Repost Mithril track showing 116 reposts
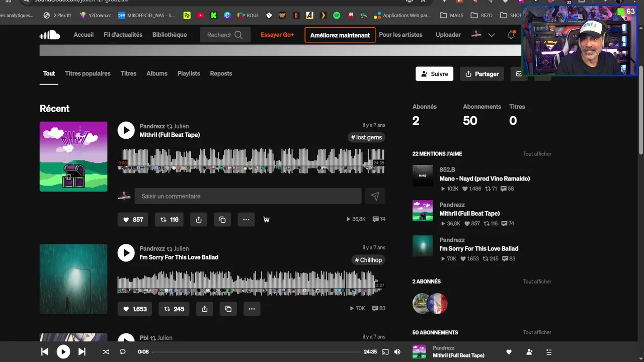 click(169, 219)
